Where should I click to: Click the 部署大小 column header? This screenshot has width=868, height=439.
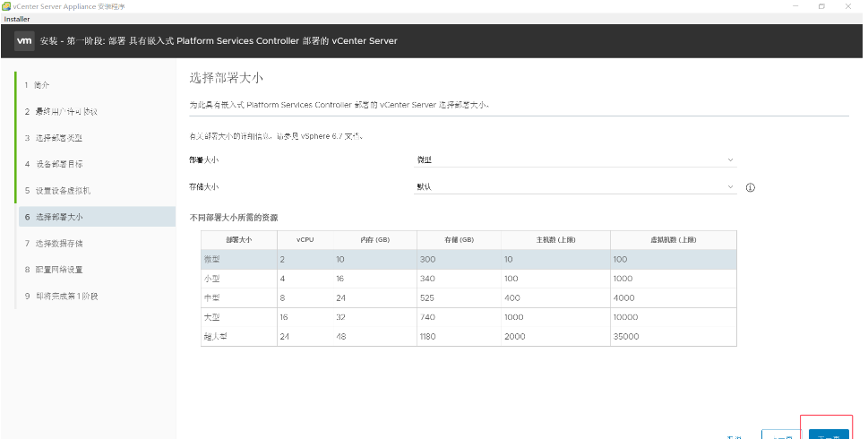[239, 240]
